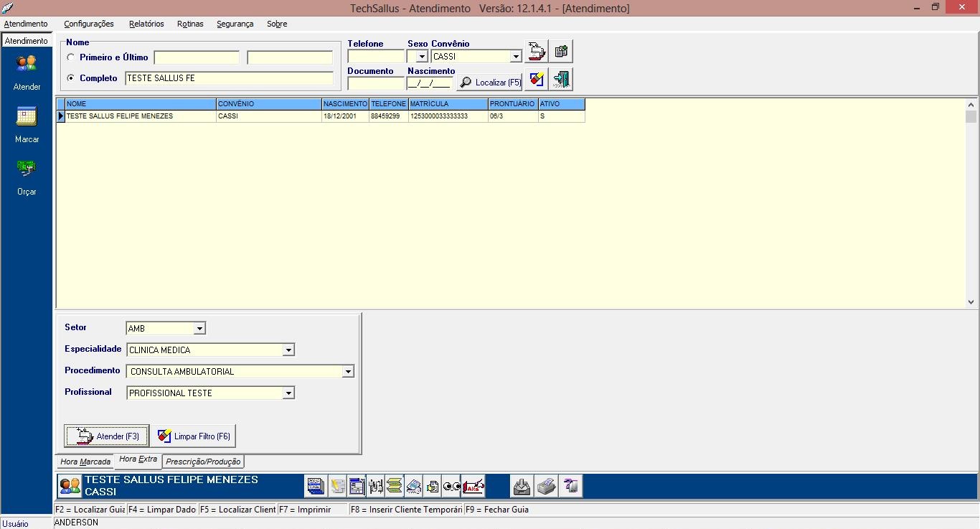Click the green stacked cards icon
The image size is (980, 529).
click(395, 487)
